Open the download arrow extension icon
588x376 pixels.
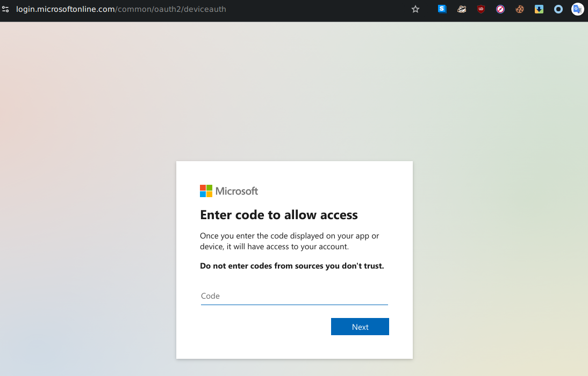click(539, 9)
